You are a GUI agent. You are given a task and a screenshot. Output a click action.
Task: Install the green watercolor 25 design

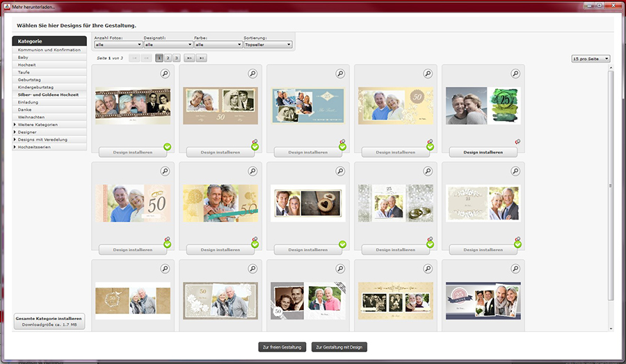tap(483, 152)
